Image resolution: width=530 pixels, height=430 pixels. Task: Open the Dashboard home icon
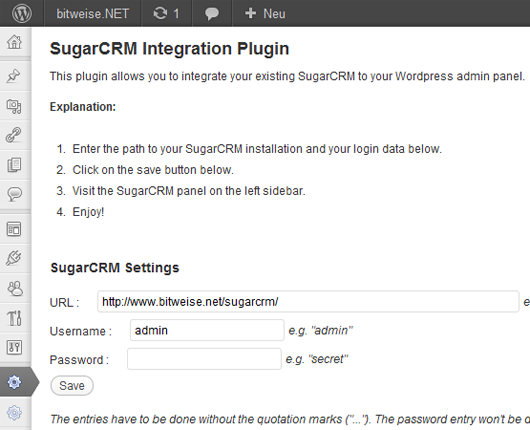14,42
